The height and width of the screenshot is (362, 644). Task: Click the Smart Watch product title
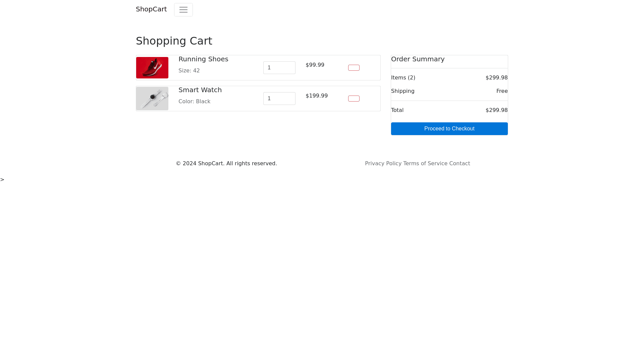(x=200, y=90)
